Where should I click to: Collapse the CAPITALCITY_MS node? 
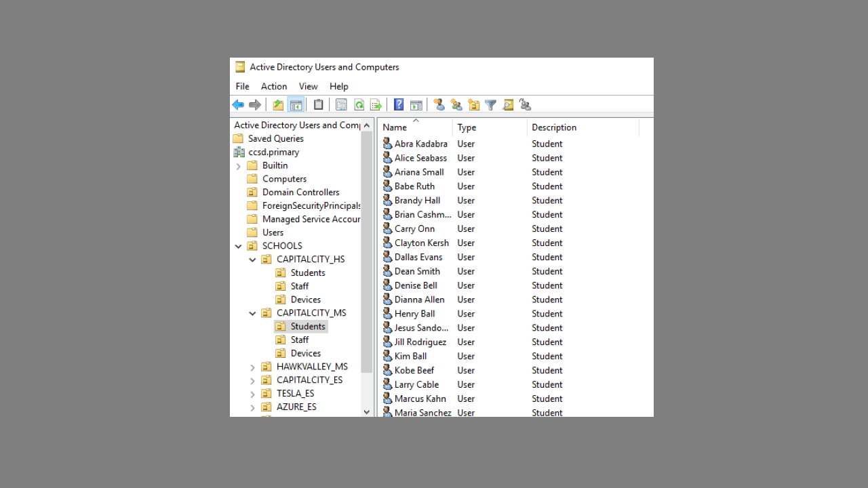[252, 313]
